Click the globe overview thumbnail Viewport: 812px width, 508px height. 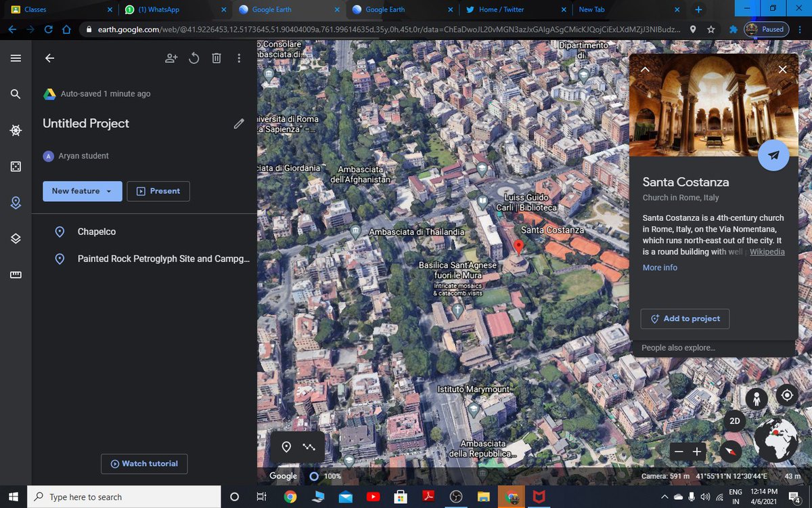pos(777,440)
